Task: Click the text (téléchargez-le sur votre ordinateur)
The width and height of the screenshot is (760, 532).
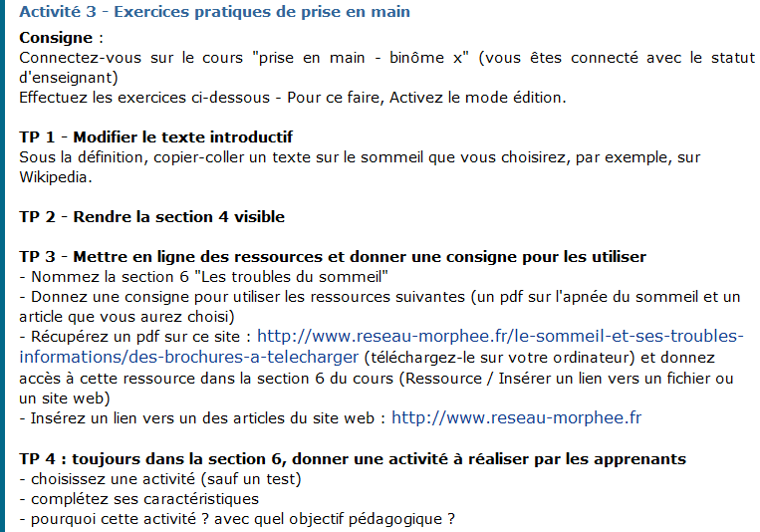Action: (499, 358)
